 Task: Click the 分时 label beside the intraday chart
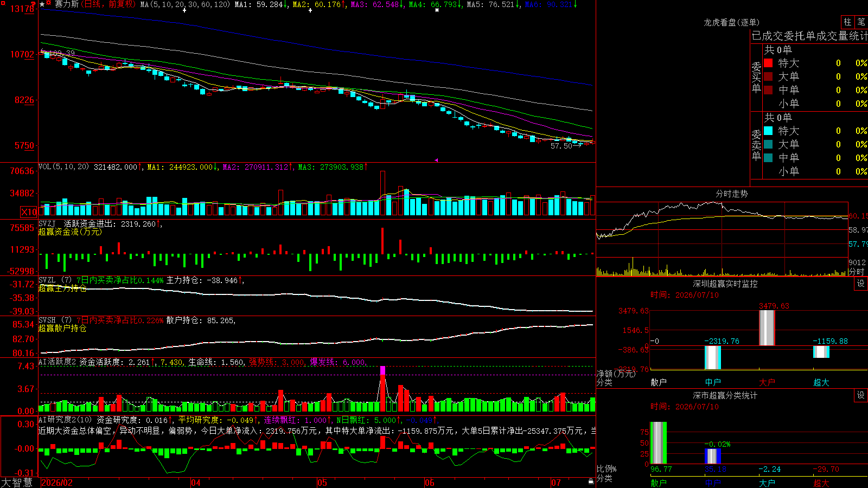point(857,272)
